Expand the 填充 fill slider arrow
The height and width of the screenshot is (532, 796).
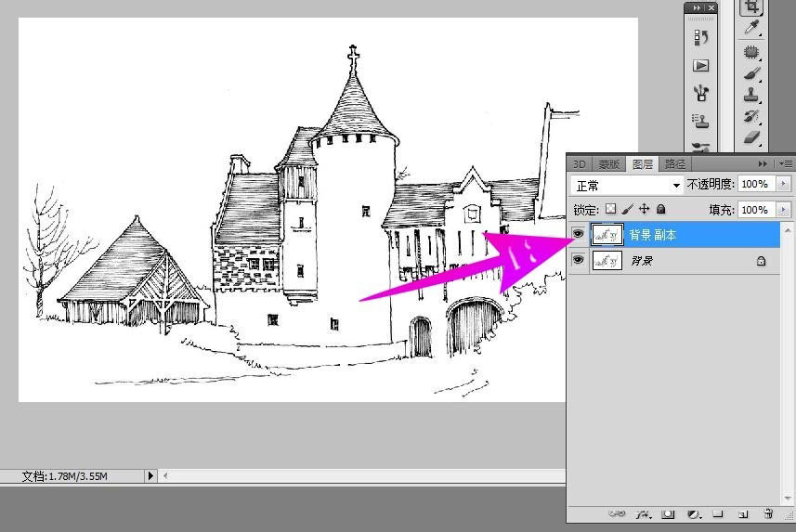click(x=783, y=210)
